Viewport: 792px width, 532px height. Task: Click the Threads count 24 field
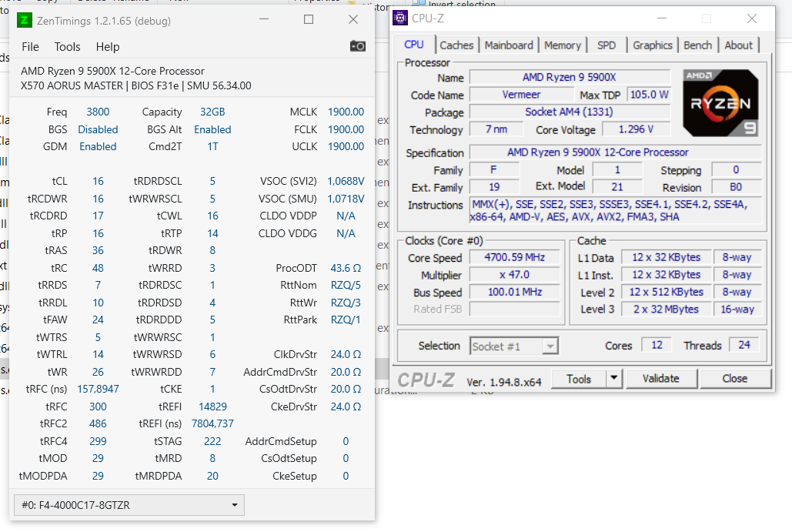pos(744,345)
